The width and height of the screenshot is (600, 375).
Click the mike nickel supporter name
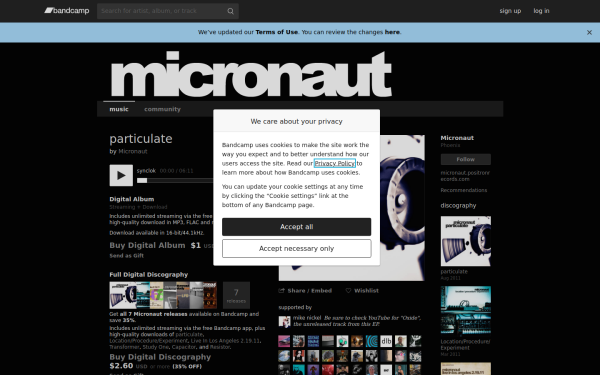pyautogui.click(x=307, y=318)
